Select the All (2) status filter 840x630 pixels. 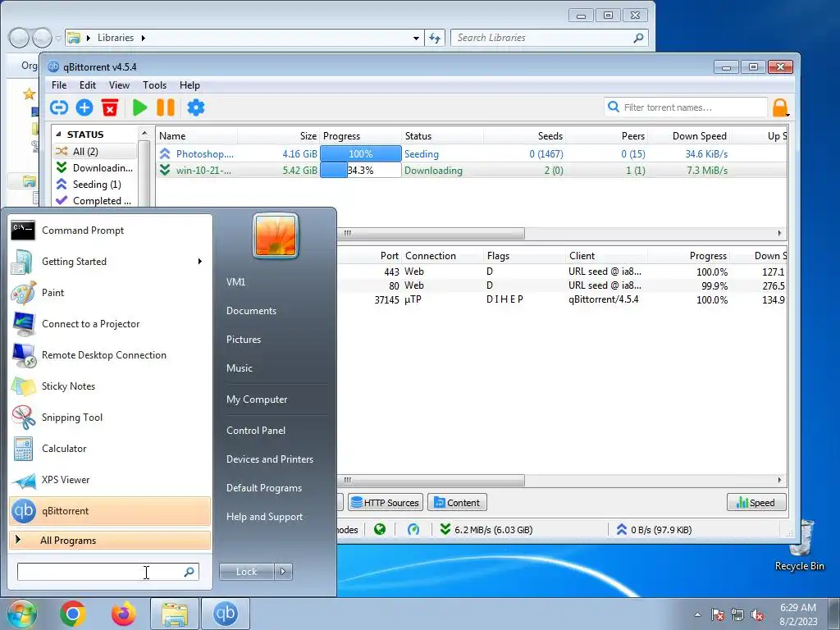(95, 152)
